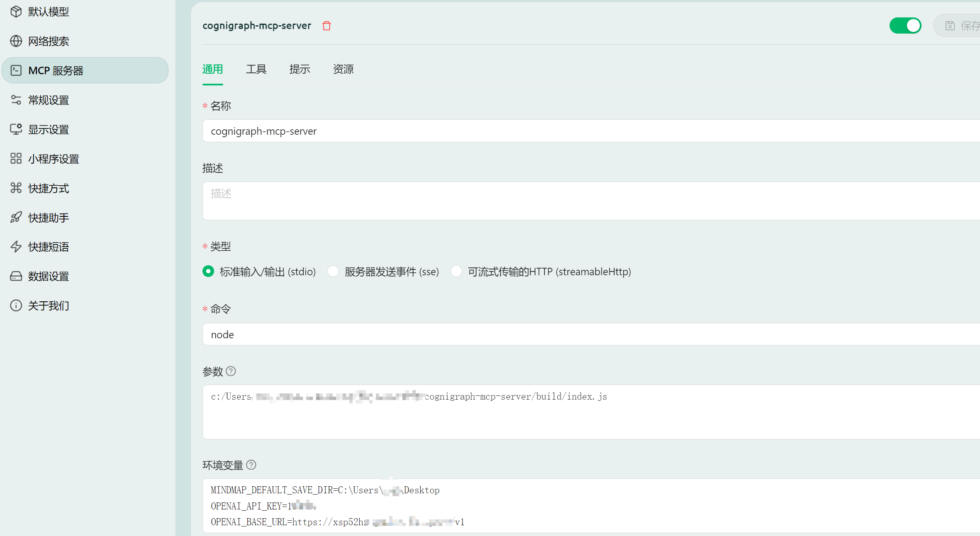
Task: Open the 参数 help tooltip icon
Action: pyautogui.click(x=232, y=371)
